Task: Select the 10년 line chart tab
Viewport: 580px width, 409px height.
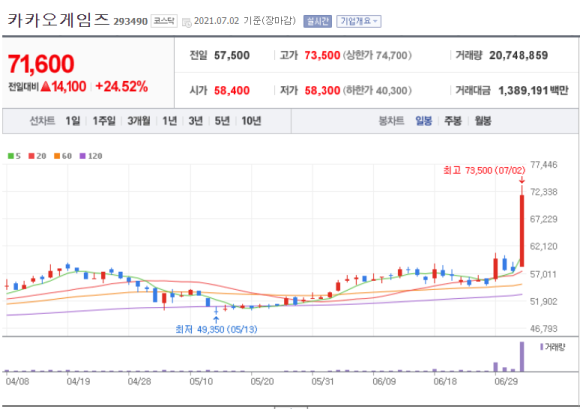Action: 251,121
